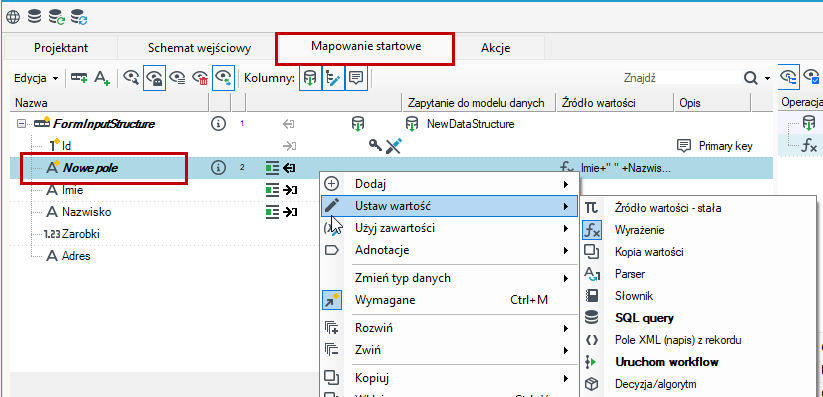Screen dimensions: 823x397
Task: Select the Mapowanie startowe tab
Action: click(366, 46)
